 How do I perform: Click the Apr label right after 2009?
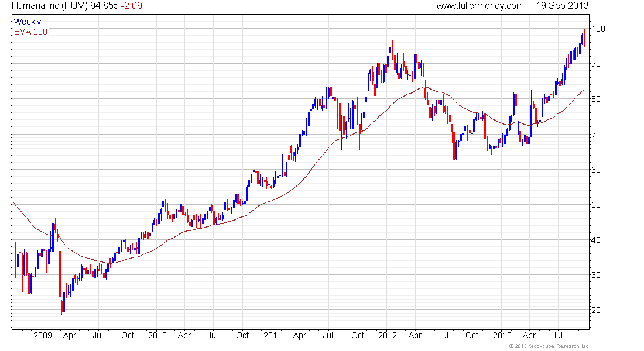[70, 336]
